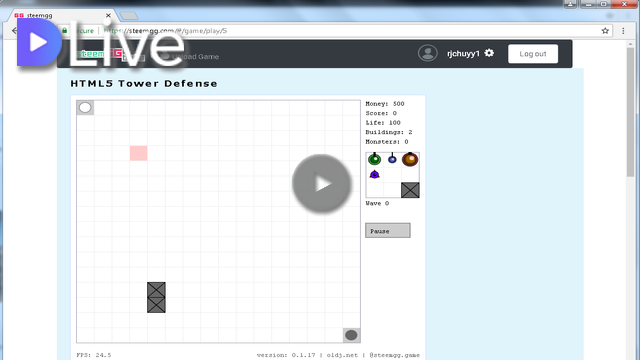Image resolution: width=640 pixels, height=360 pixels.
Task: Click the Buildings: 2 text
Action: tap(389, 132)
